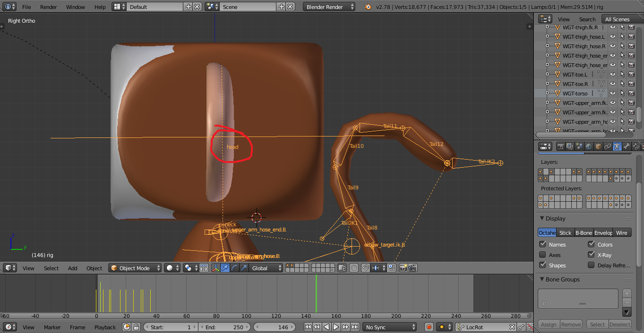Disable the X-Ray checkbox

click(592, 255)
